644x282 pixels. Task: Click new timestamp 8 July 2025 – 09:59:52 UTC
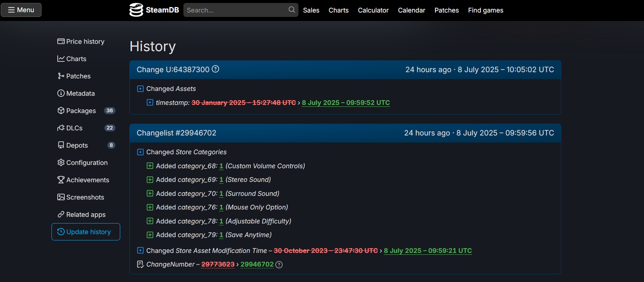[x=346, y=103]
